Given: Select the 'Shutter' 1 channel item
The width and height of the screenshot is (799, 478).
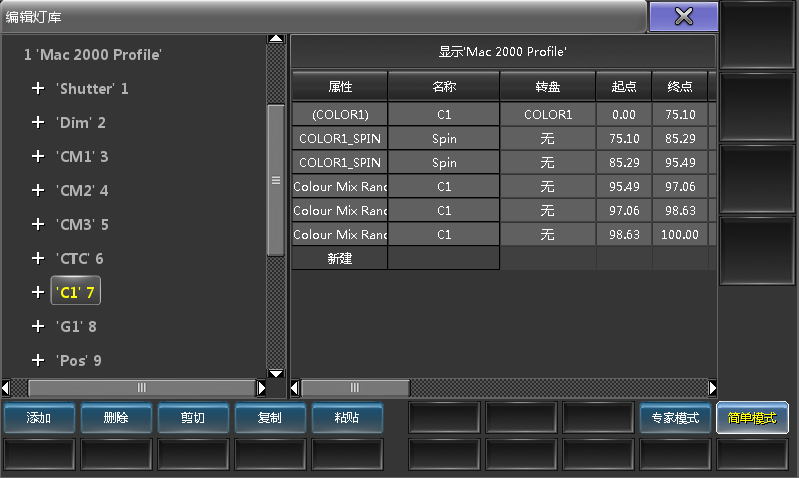Looking at the screenshot, I should coord(92,89).
